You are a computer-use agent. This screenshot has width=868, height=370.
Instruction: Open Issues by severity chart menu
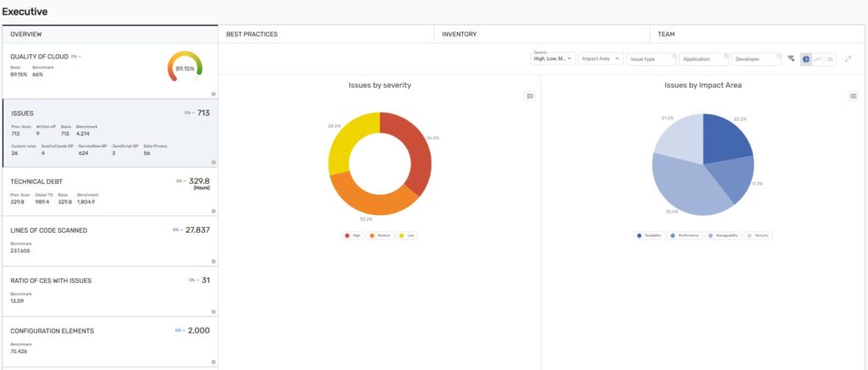pyautogui.click(x=530, y=97)
